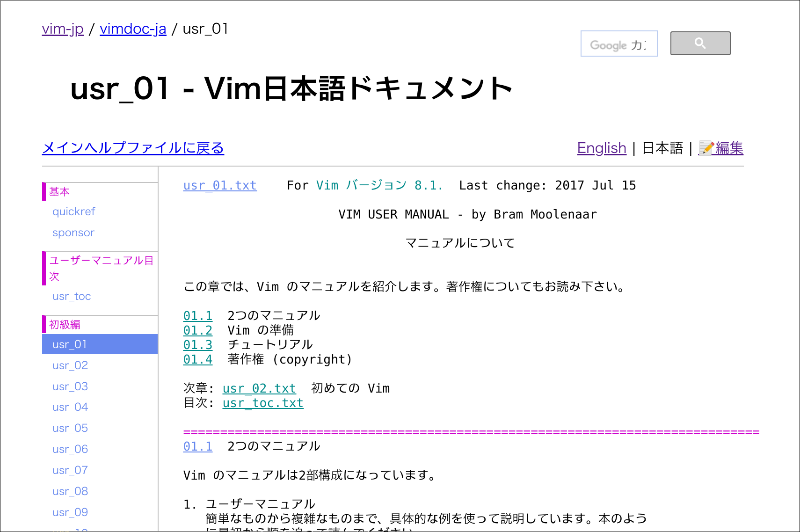Click the 'Last change: 2017 Jul 15' text
800x532 pixels.
(547, 186)
